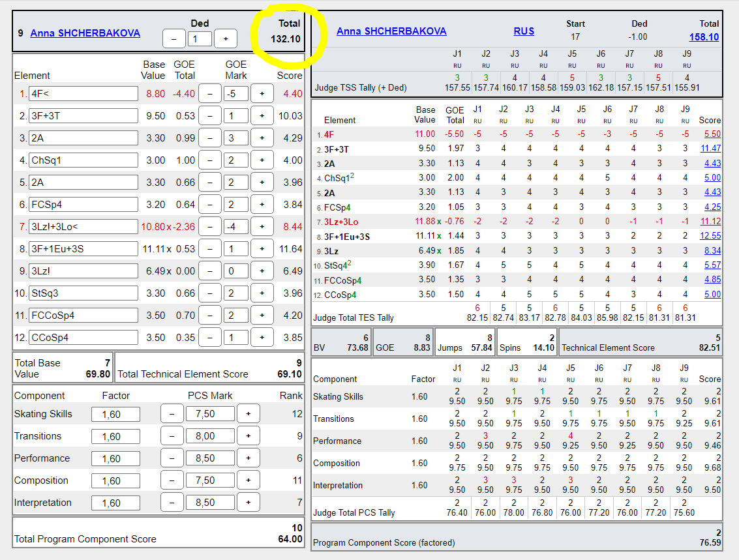Select the deduction value input field
The width and height of the screenshot is (739, 560).
pos(200,39)
